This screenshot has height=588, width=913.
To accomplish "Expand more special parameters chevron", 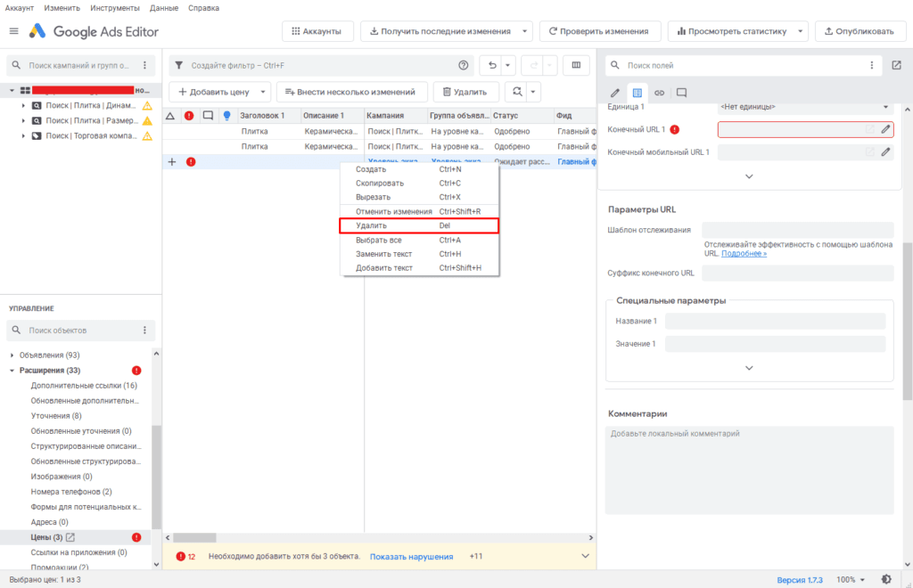I will [749, 368].
